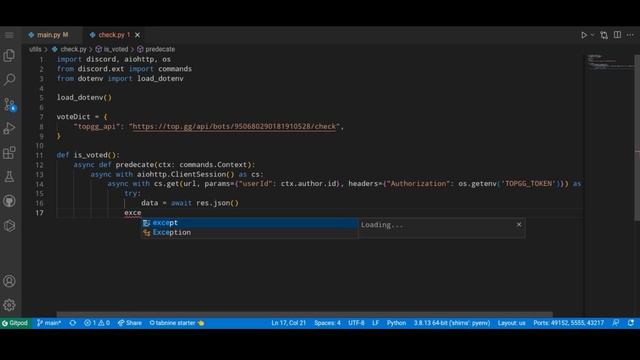
Task: Click the horizontal editor scrollbar
Action: coord(304,315)
